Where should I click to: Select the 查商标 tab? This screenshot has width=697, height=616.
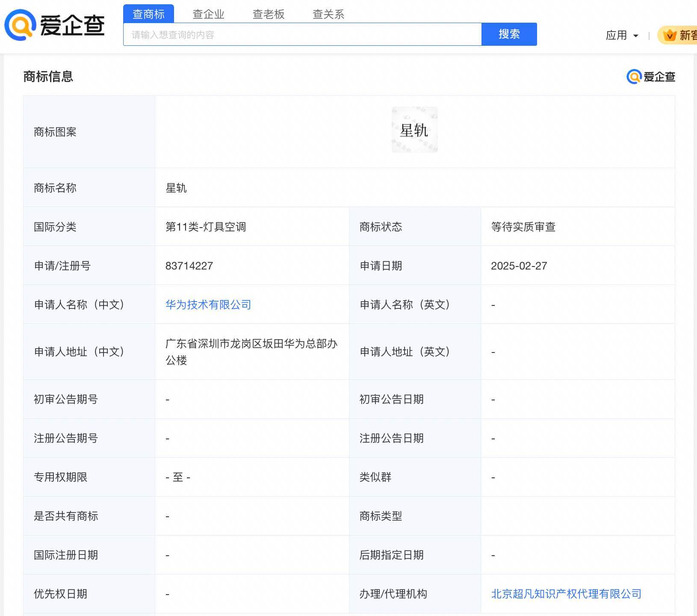tap(148, 14)
